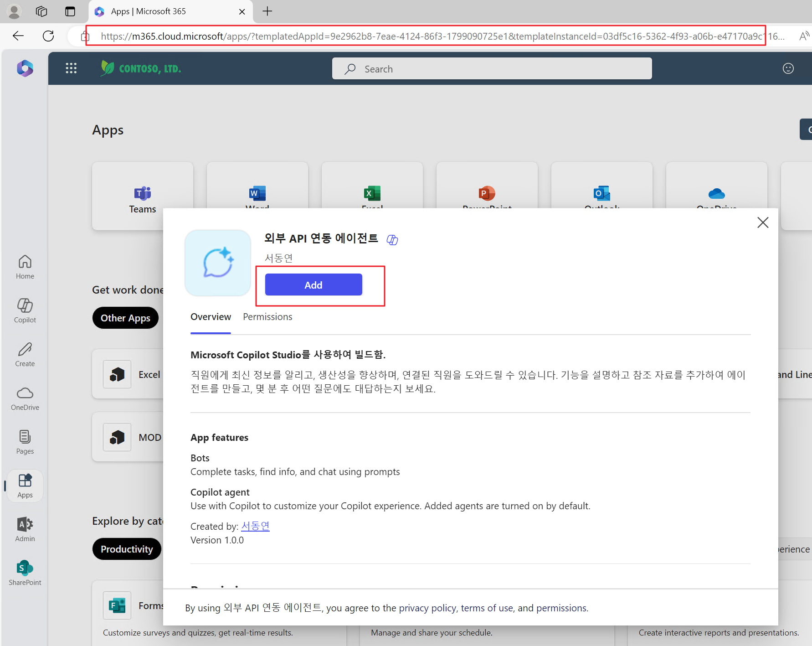The height and width of the screenshot is (646, 812).
Task: Click the agent chat bubble thumbnail
Action: 218,263
